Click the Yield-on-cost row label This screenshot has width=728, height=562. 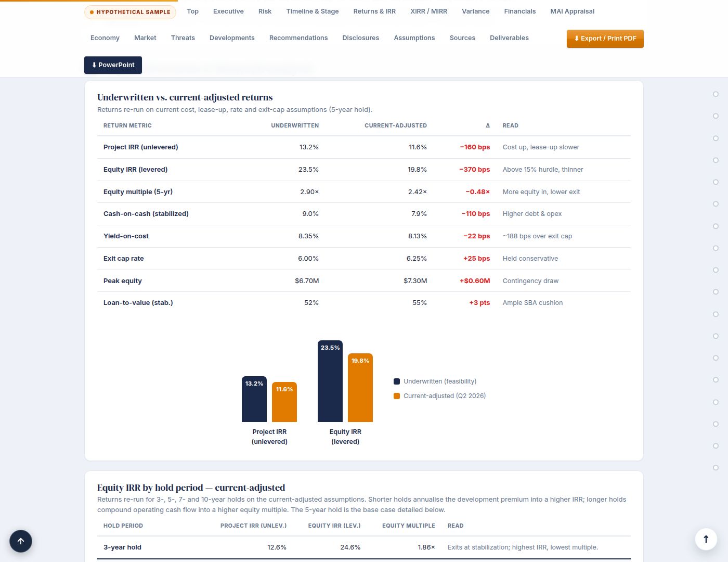click(x=126, y=236)
